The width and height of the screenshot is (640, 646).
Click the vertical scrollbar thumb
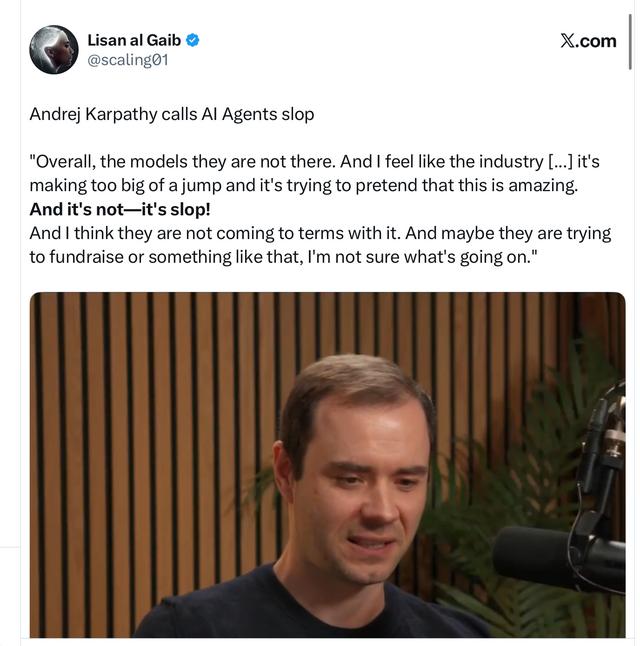point(630,42)
